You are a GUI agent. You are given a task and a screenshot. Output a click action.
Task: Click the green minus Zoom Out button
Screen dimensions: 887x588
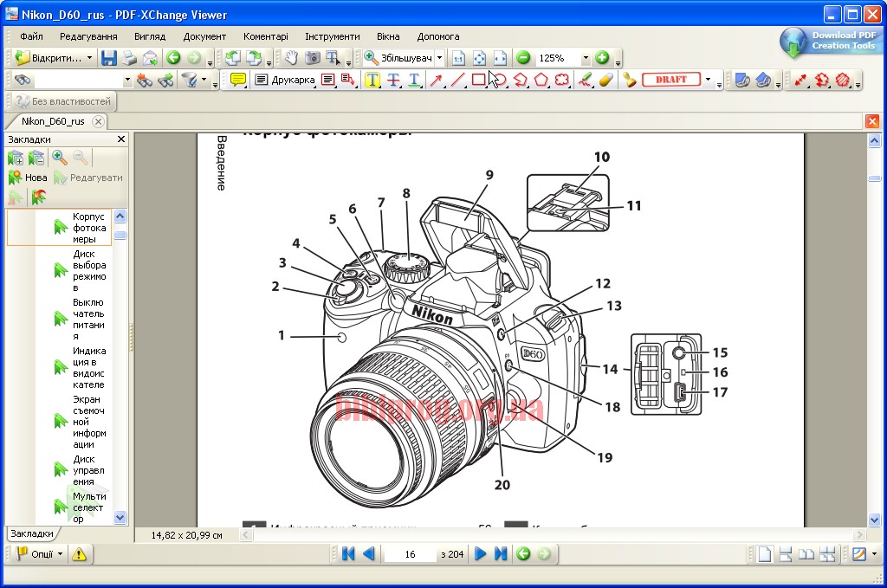(524, 58)
